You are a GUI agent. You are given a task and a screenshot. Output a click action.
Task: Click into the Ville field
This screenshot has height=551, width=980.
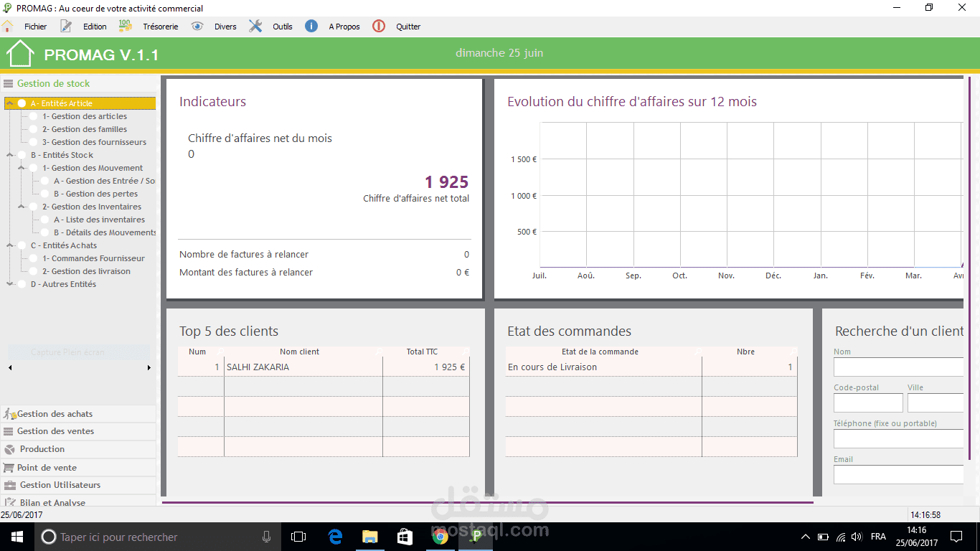[x=936, y=402]
